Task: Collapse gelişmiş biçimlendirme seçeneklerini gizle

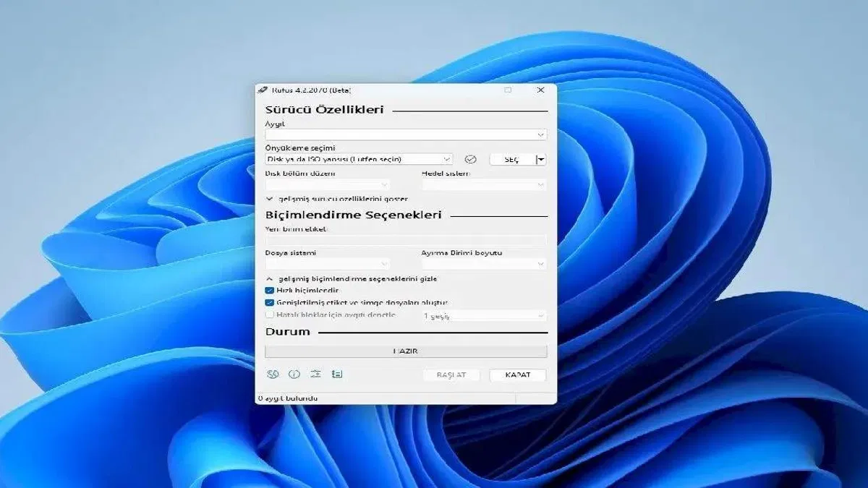Action: (352, 278)
